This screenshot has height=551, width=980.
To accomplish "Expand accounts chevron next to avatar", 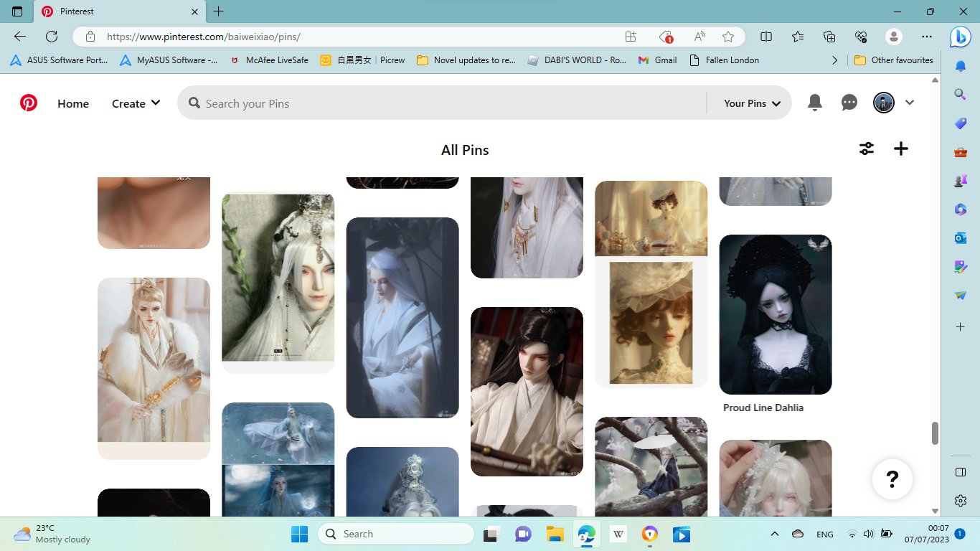I will [910, 103].
